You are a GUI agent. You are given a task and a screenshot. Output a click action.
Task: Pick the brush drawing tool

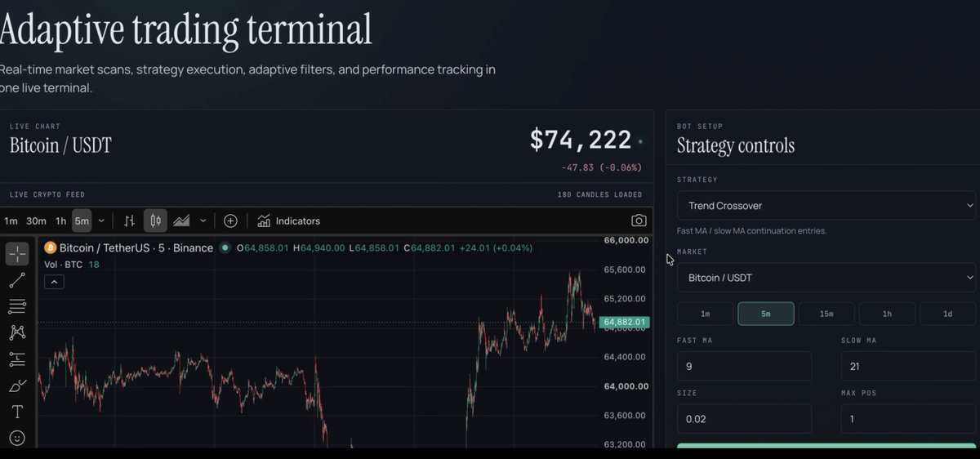17,385
